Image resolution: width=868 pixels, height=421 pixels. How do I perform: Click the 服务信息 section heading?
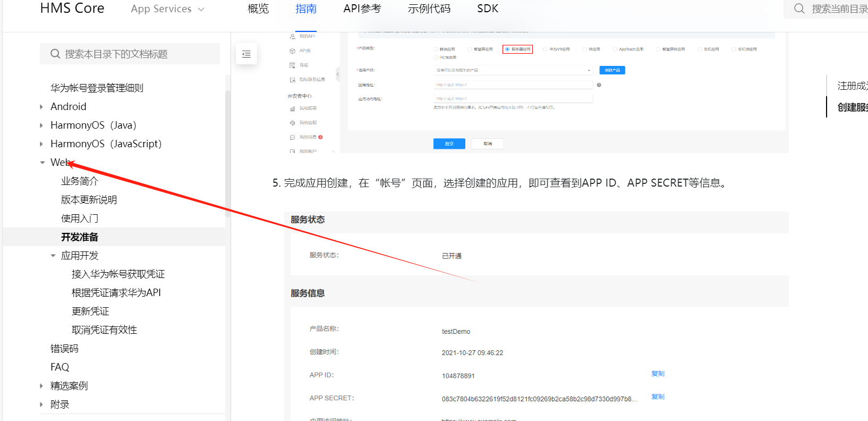coord(308,293)
